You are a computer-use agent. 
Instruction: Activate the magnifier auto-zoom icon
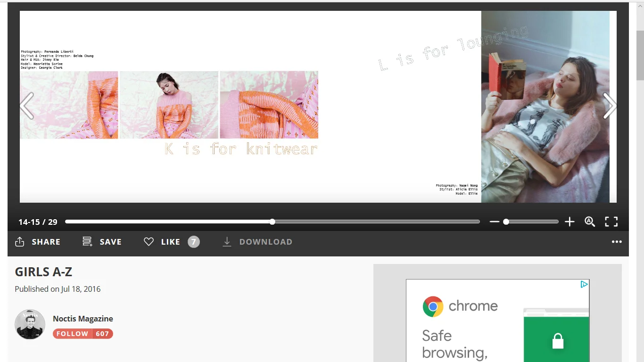click(x=590, y=222)
